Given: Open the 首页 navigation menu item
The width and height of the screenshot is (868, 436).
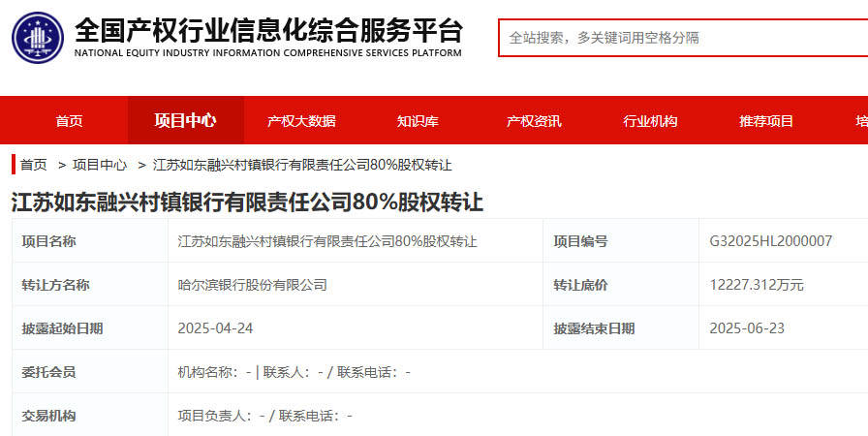Looking at the screenshot, I should pos(69,120).
